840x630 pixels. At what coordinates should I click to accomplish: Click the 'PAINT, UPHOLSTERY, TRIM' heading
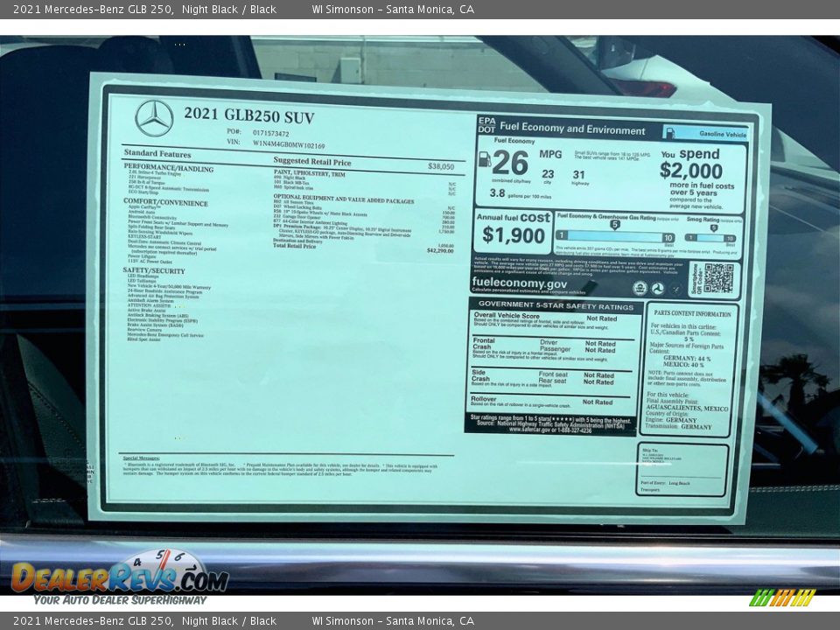point(310,173)
